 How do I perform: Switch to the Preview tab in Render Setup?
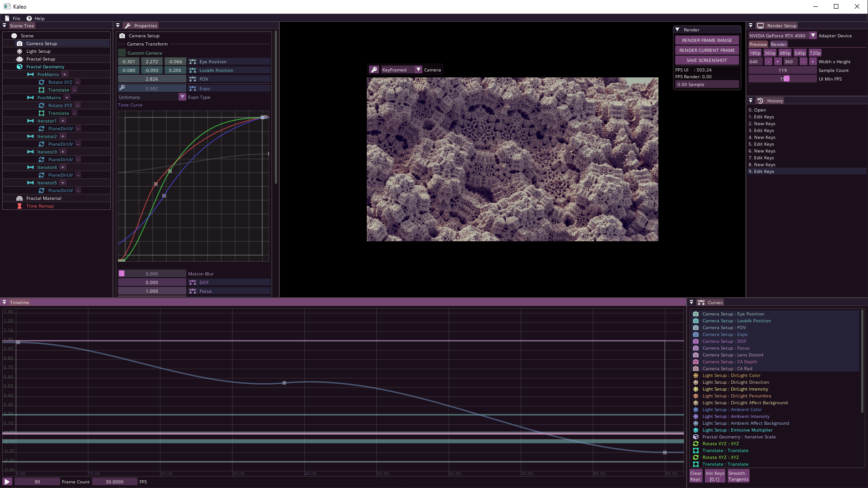pos(758,44)
